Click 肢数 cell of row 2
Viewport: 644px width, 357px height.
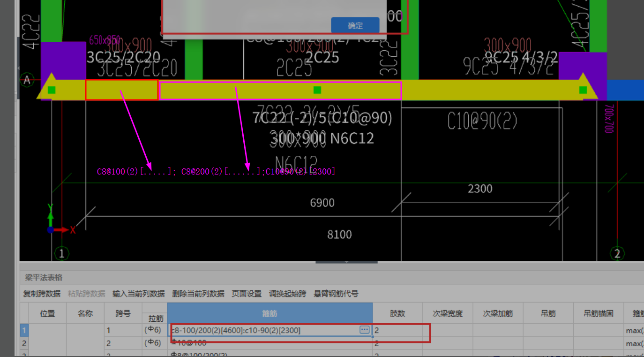397,343
